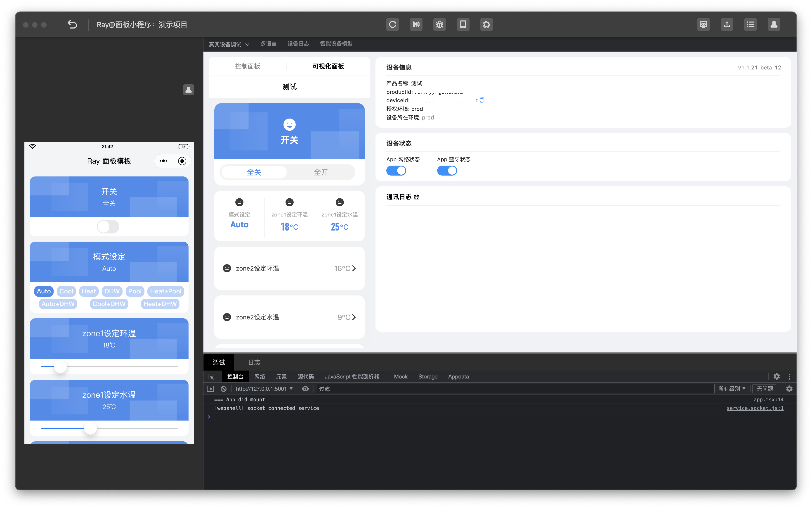The image size is (812, 509).
Task: Open the 所有级别 log level dropdown
Action: (732, 388)
